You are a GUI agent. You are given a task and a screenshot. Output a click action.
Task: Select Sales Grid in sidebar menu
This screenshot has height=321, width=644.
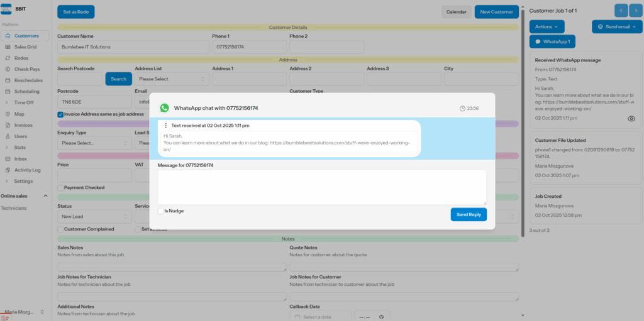tap(25, 47)
